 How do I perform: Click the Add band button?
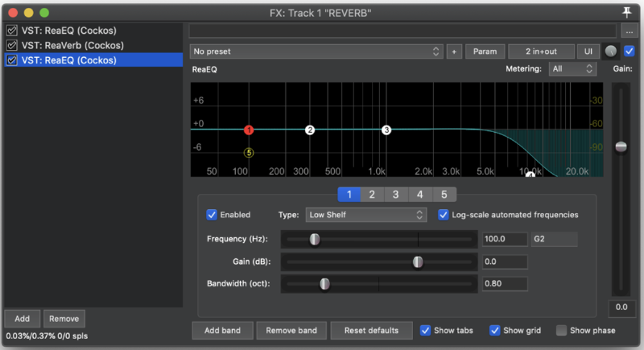(223, 331)
